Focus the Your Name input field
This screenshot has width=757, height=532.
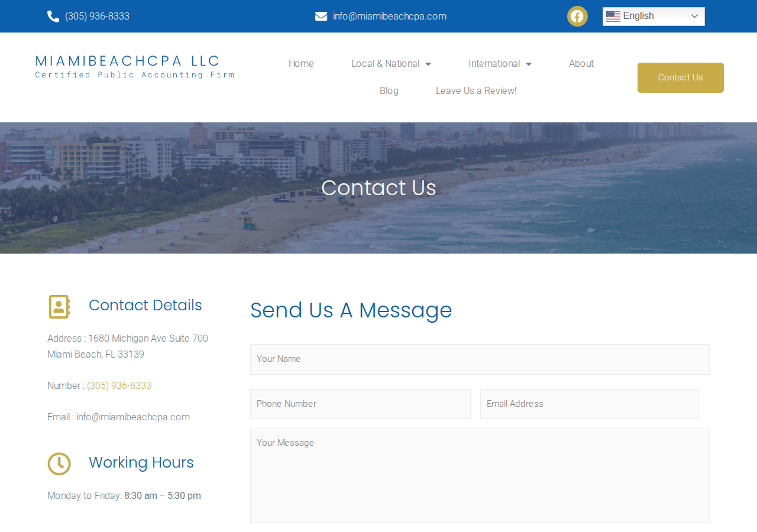(x=480, y=359)
